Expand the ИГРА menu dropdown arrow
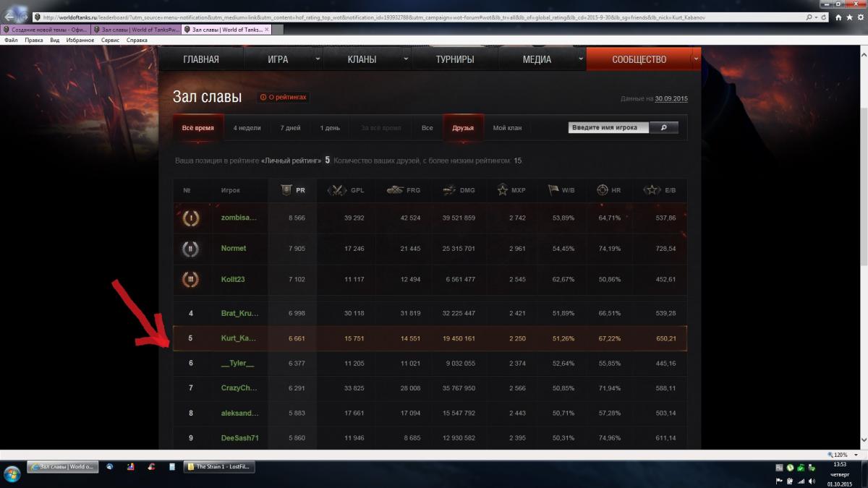The height and width of the screenshot is (488, 868). click(x=318, y=59)
